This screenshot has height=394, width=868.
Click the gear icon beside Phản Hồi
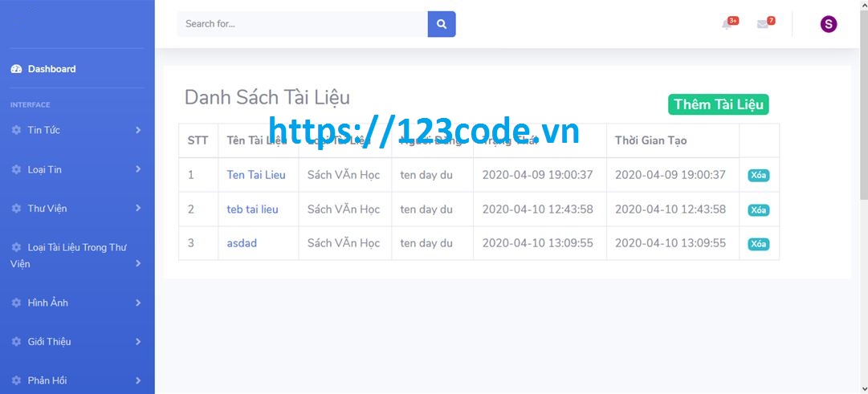(x=16, y=380)
